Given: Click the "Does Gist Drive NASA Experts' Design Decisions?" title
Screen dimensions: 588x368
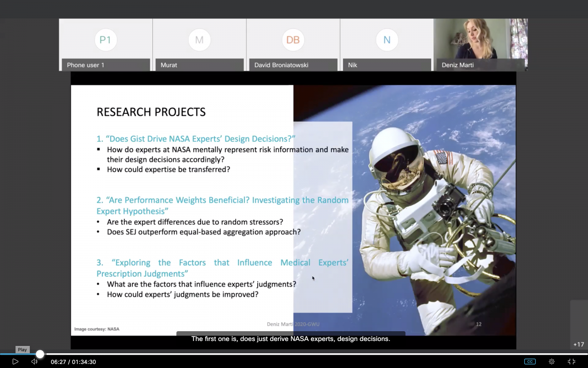Looking at the screenshot, I should click(196, 139).
